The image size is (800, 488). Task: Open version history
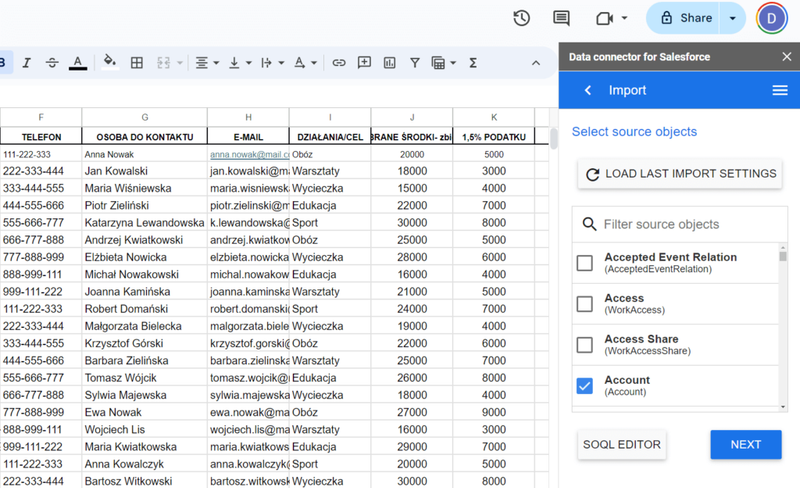[521, 18]
